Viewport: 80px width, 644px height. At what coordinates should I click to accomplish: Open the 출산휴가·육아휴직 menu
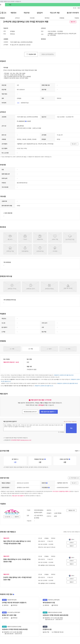coord(73,13)
